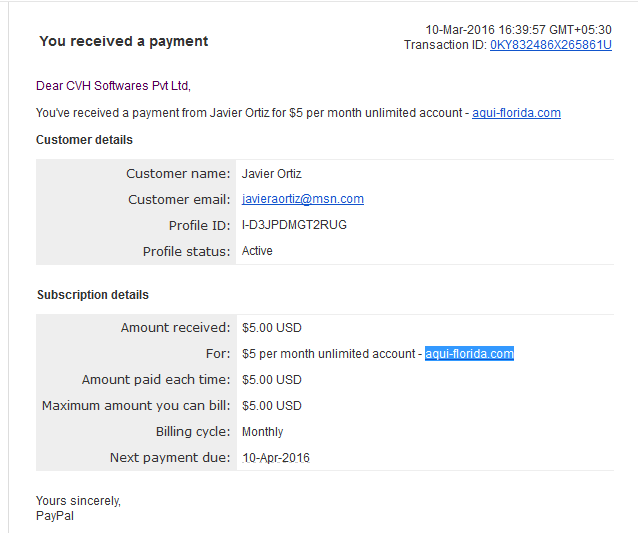
Task: Click the Billing cycle Monthly value
Action: tap(262, 432)
